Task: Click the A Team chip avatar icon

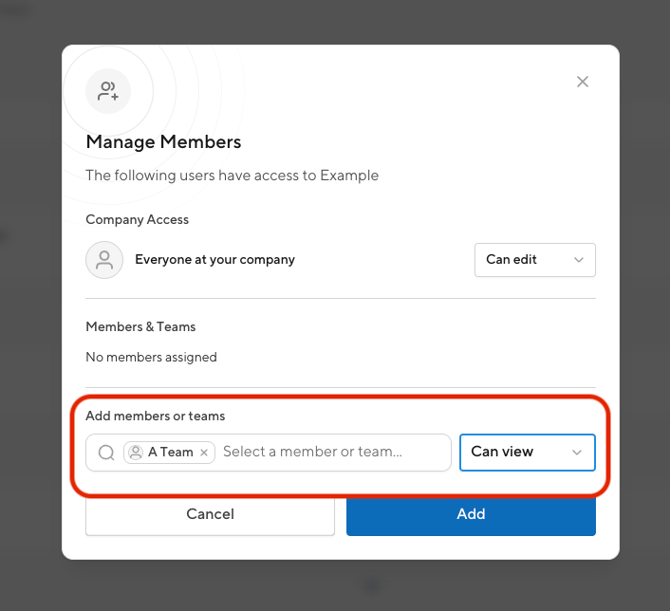Action: point(136,452)
